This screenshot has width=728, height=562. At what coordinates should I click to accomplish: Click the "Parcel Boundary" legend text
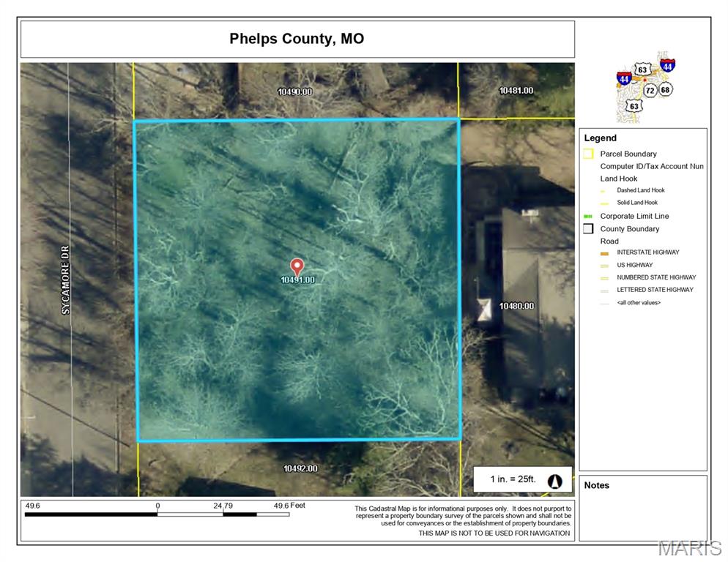(x=628, y=154)
